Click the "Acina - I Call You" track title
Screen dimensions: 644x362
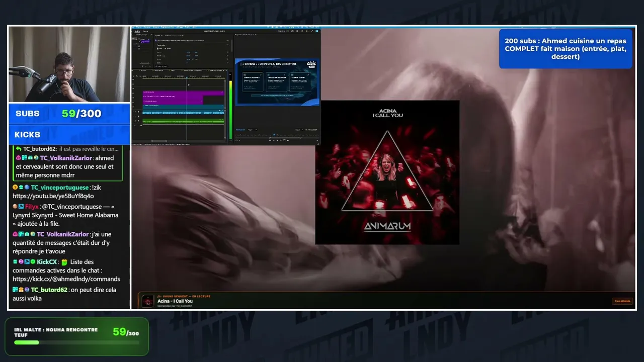(175, 301)
